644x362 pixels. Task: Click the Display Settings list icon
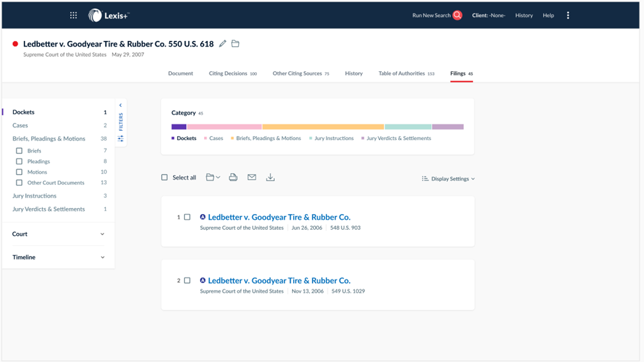425,179
